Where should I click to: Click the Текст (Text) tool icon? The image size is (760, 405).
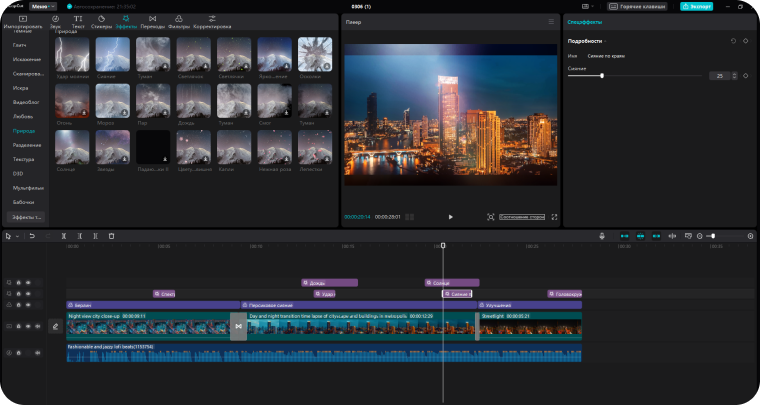[78, 21]
